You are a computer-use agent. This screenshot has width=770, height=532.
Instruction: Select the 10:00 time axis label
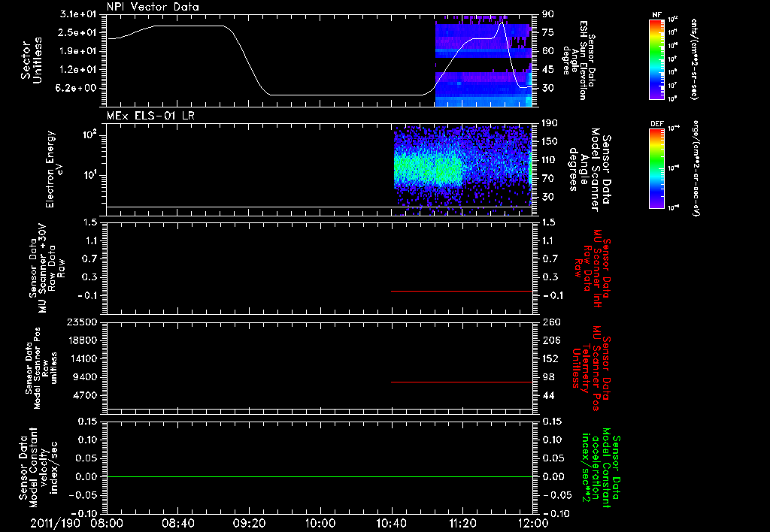click(320, 523)
